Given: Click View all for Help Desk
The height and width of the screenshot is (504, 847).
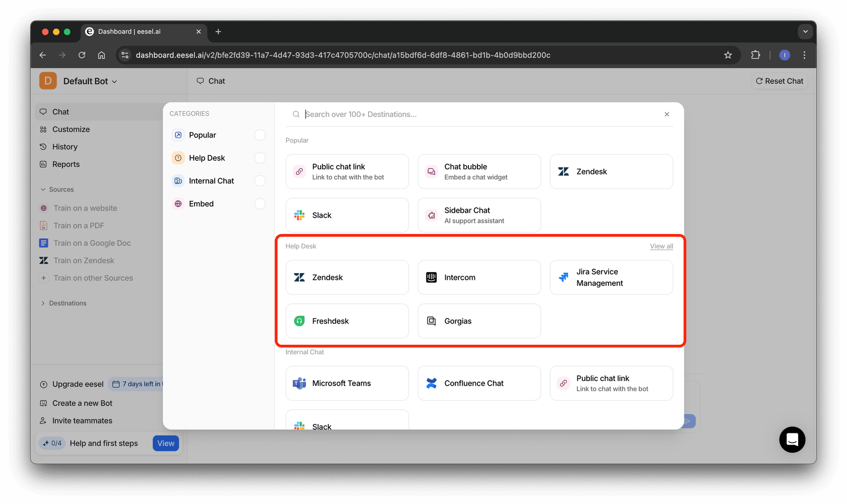Looking at the screenshot, I should point(661,246).
